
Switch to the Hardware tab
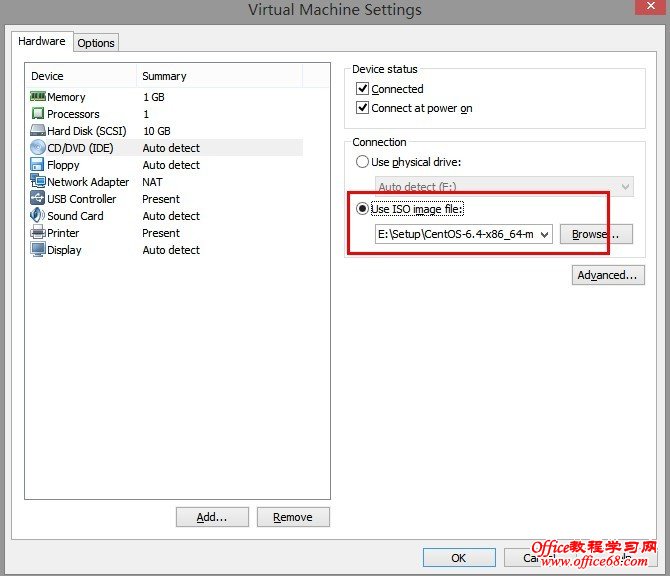pos(42,41)
